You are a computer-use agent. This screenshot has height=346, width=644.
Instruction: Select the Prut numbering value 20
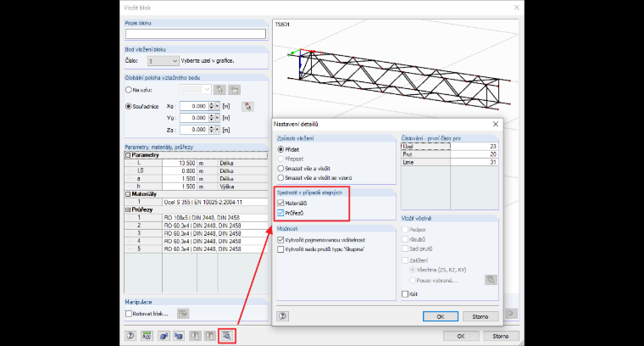474,154
